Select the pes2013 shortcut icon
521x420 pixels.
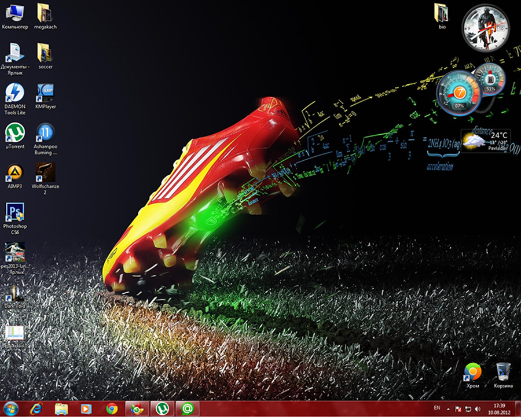pyautogui.click(x=14, y=259)
